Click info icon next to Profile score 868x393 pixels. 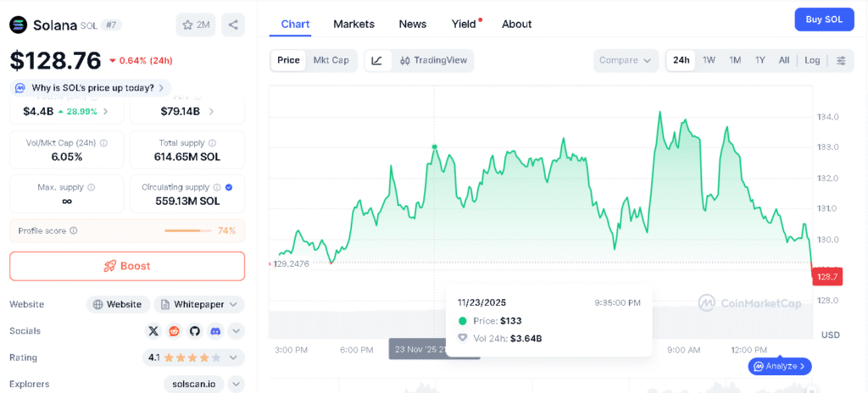74,230
